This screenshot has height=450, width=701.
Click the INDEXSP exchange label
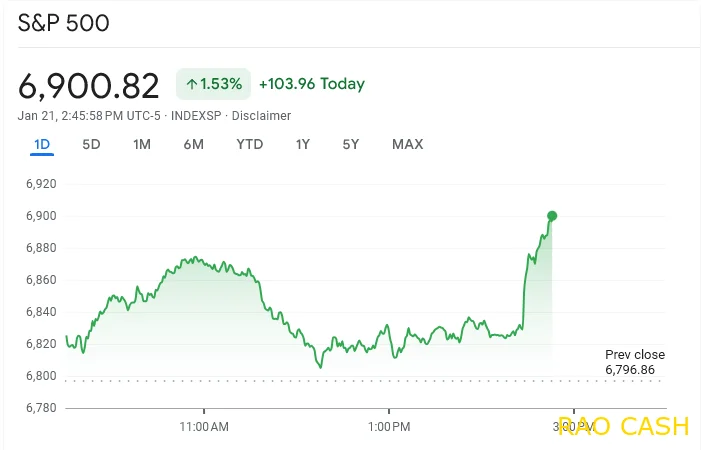tap(198, 116)
